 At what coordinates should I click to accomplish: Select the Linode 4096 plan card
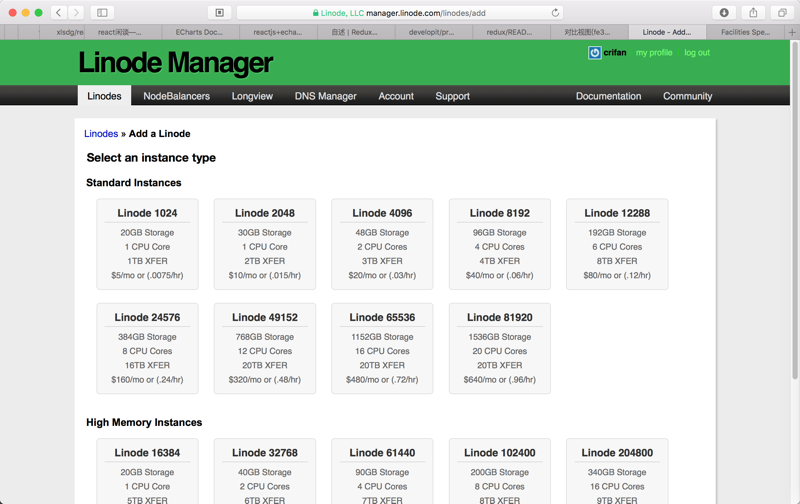(382, 244)
